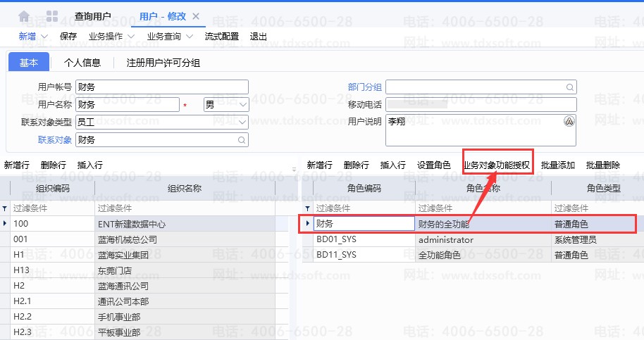Sort by 组织名称 column header
Viewport: 644px width, 340px height.
[x=185, y=188]
